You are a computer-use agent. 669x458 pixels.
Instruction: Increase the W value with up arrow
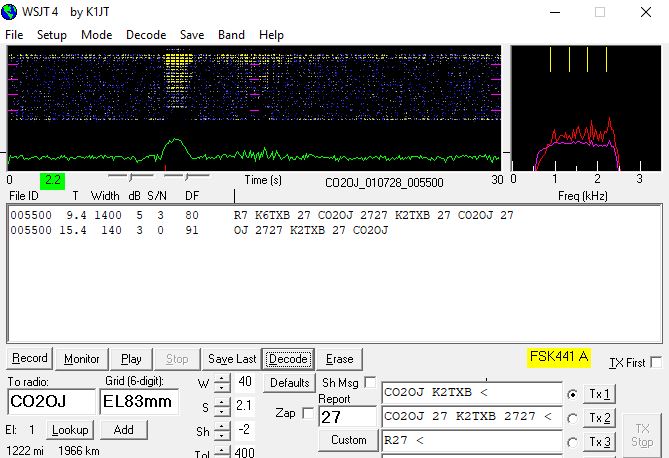coord(222,377)
